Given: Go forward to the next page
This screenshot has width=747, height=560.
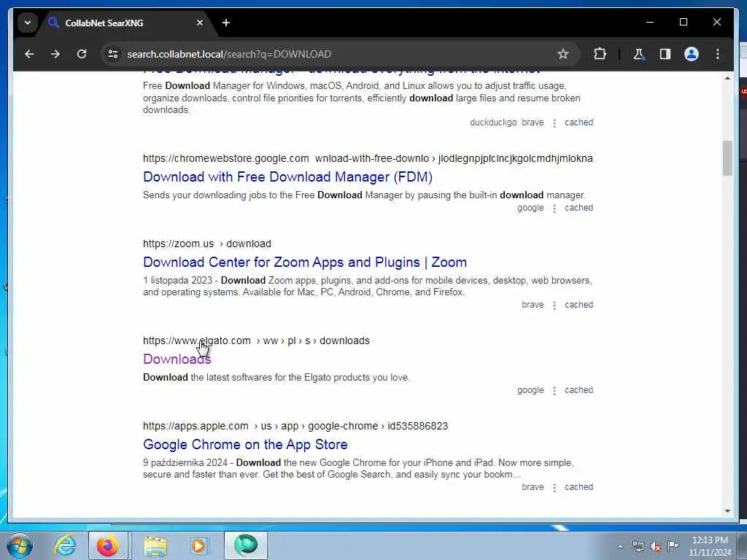Looking at the screenshot, I should tap(55, 54).
